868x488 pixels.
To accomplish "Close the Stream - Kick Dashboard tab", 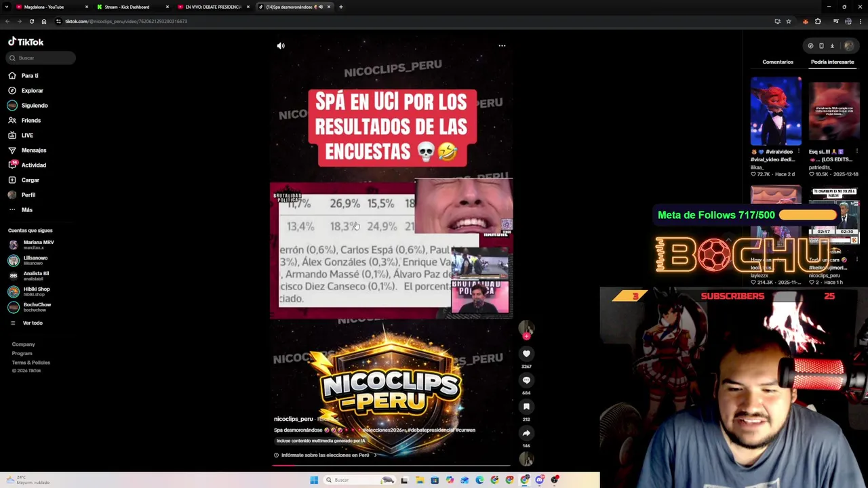I will [167, 7].
